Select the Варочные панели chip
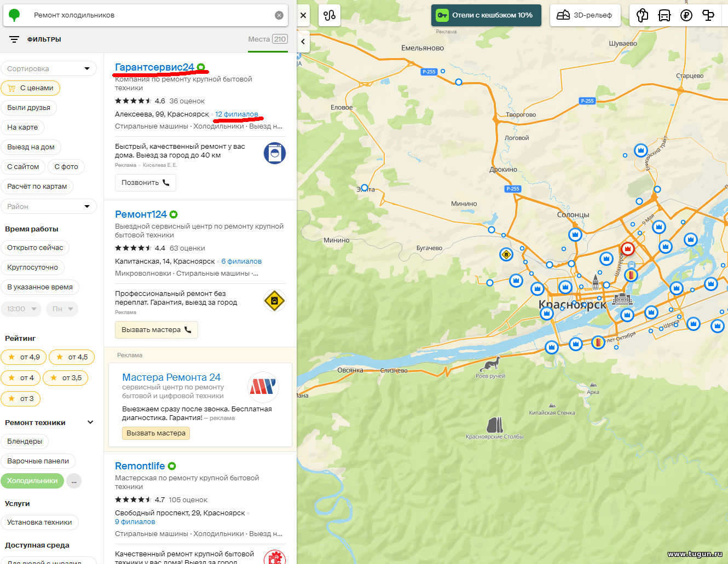Screen dimensions: 728x564 (x=38, y=461)
